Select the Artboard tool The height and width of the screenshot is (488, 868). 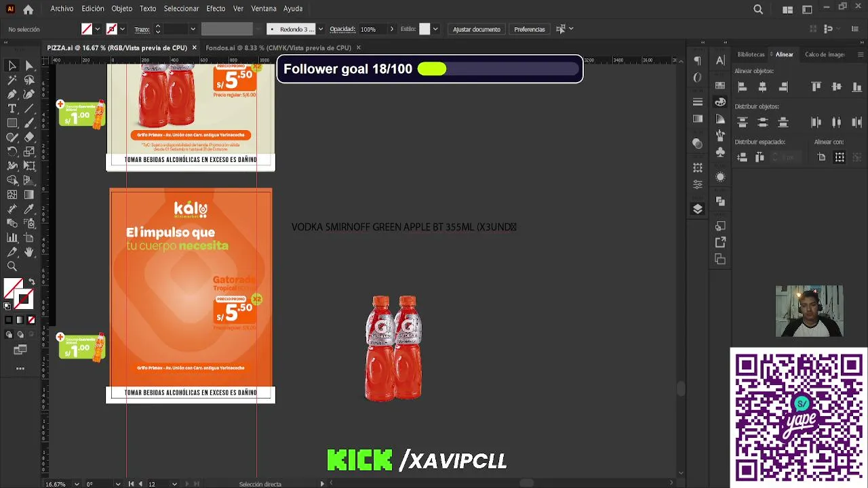29,237
